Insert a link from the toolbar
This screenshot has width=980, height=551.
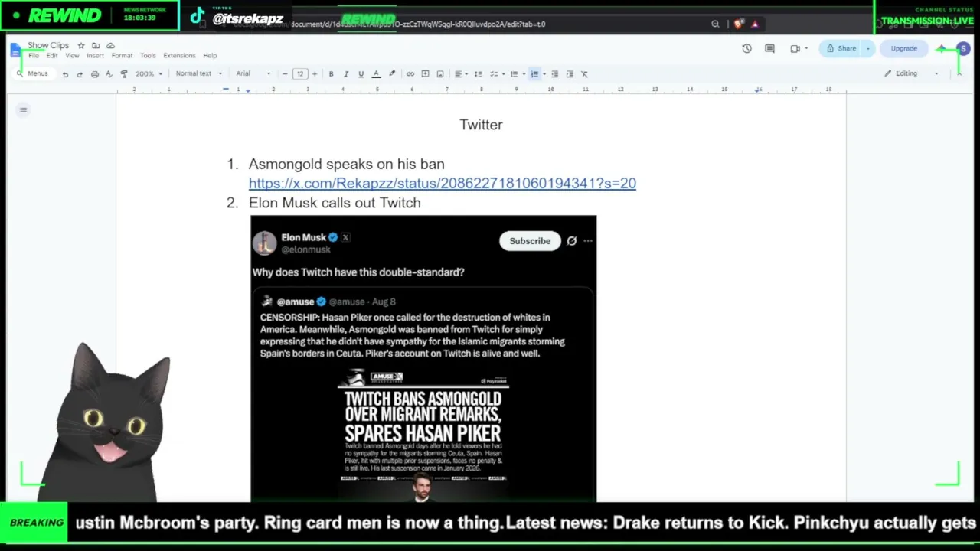pyautogui.click(x=410, y=74)
